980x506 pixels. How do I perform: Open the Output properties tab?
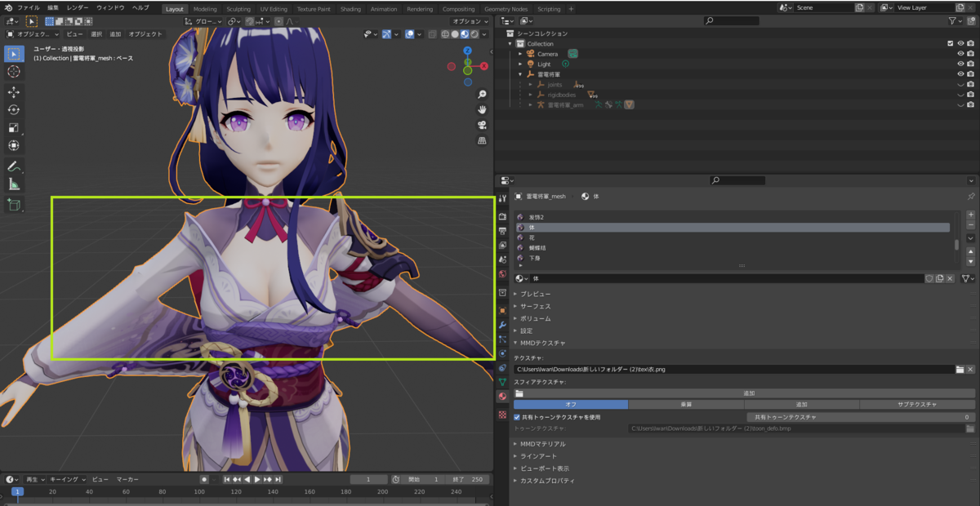[x=502, y=231]
